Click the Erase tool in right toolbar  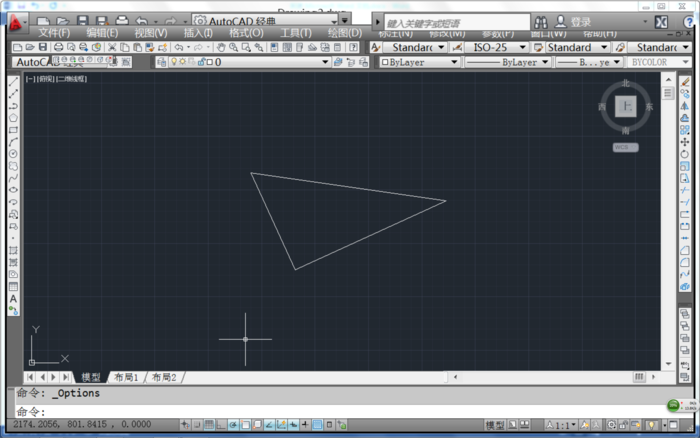685,82
